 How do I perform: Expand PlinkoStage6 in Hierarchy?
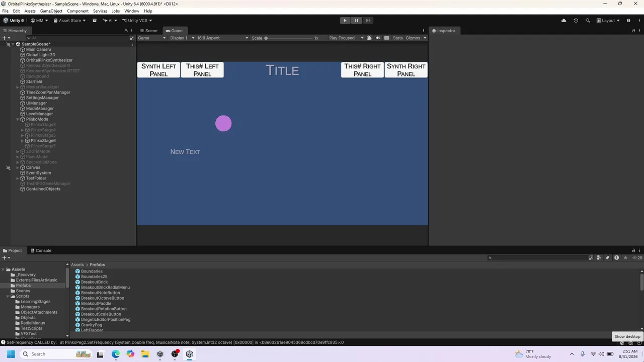[x=22, y=141]
